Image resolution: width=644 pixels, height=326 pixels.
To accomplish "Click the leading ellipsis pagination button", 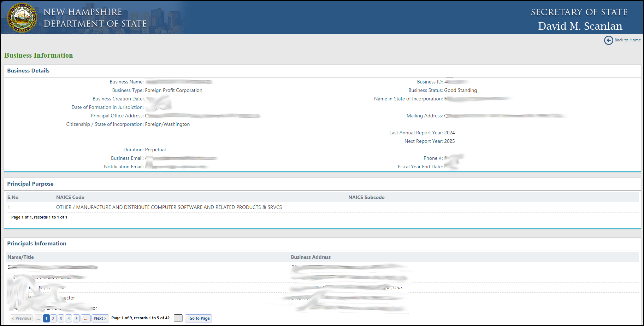I will point(38,318).
